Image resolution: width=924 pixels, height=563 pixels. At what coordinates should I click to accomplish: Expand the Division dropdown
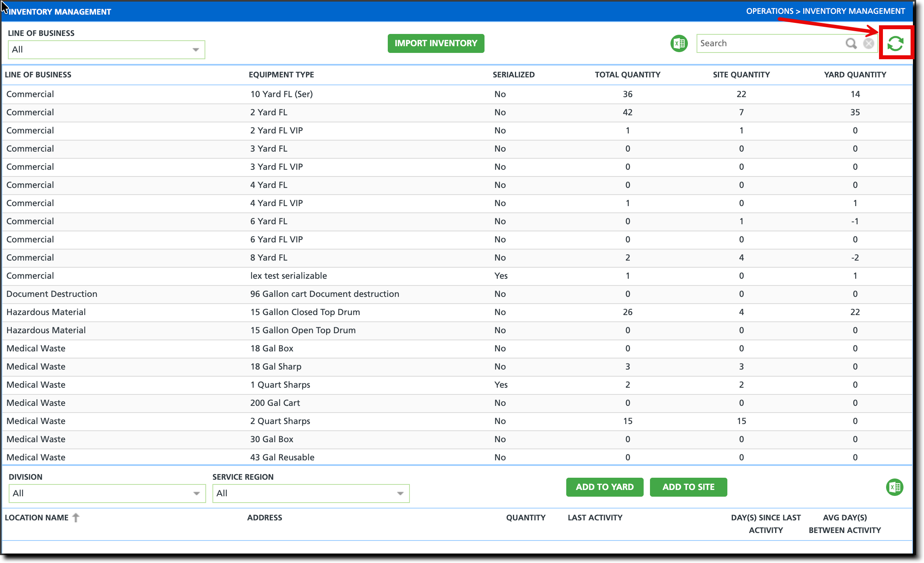coord(107,494)
